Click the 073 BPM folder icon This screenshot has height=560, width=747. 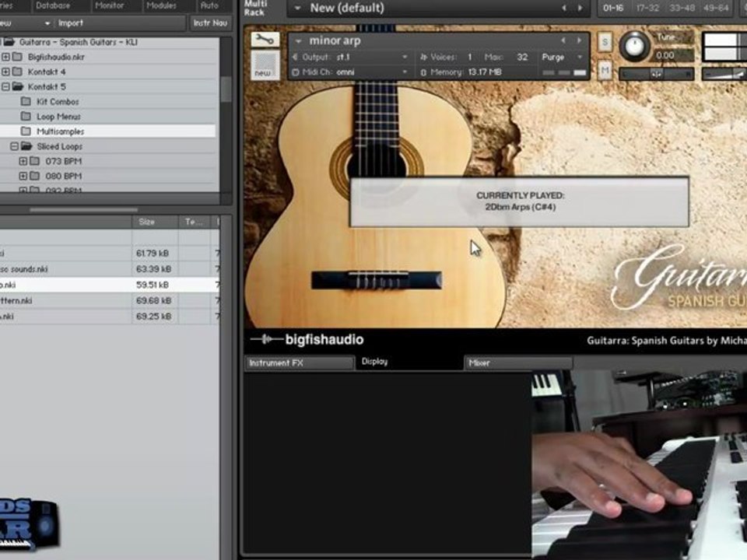click(35, 161)
